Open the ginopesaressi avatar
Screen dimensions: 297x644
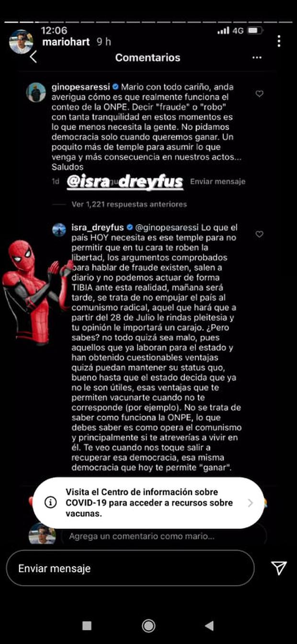click(35, 92)
